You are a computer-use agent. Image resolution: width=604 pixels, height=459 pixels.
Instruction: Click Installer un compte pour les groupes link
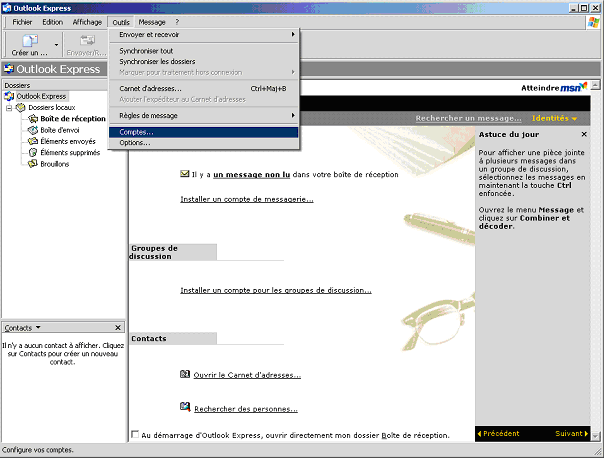[x=276, y=290]
